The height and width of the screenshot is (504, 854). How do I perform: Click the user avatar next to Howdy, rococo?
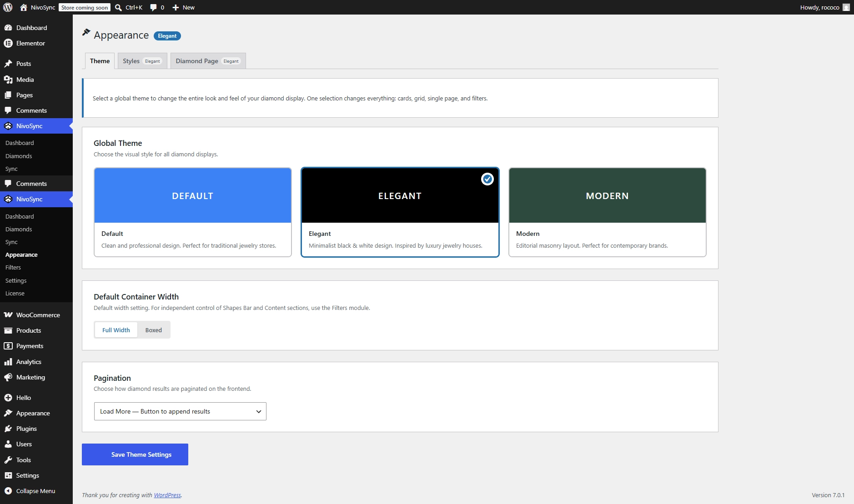tap(846, 7)
